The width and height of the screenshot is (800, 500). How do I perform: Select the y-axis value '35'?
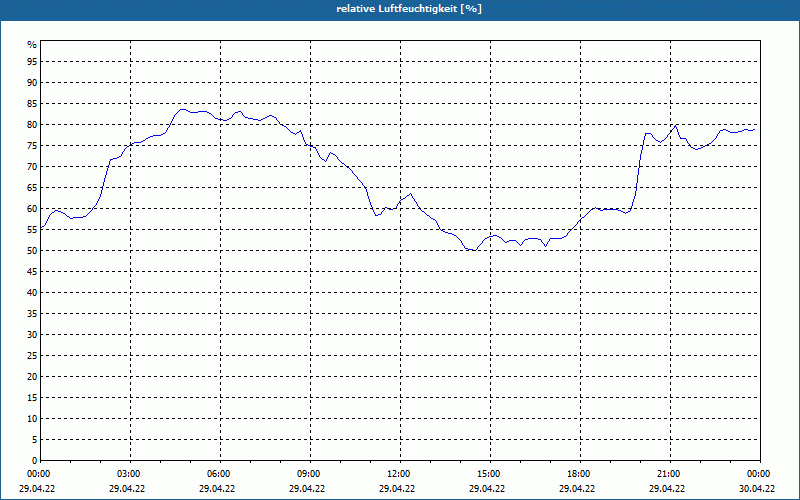pos(32,314)
